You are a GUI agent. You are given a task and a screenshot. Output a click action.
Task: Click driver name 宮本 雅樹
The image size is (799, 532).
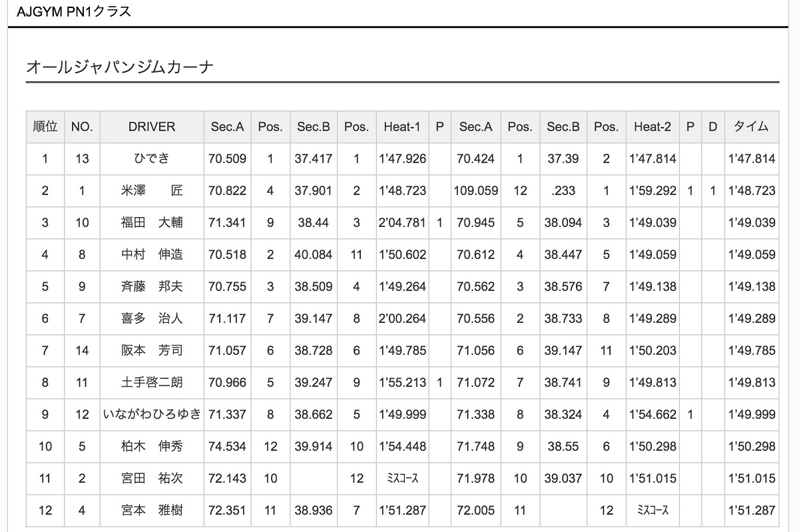(x=152, y=510)
